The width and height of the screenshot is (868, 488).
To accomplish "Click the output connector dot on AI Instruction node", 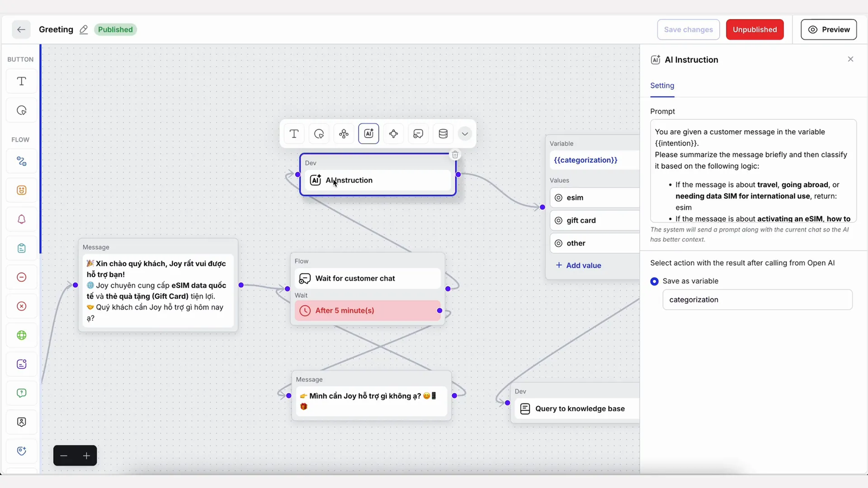I will (x=458, y=175).
